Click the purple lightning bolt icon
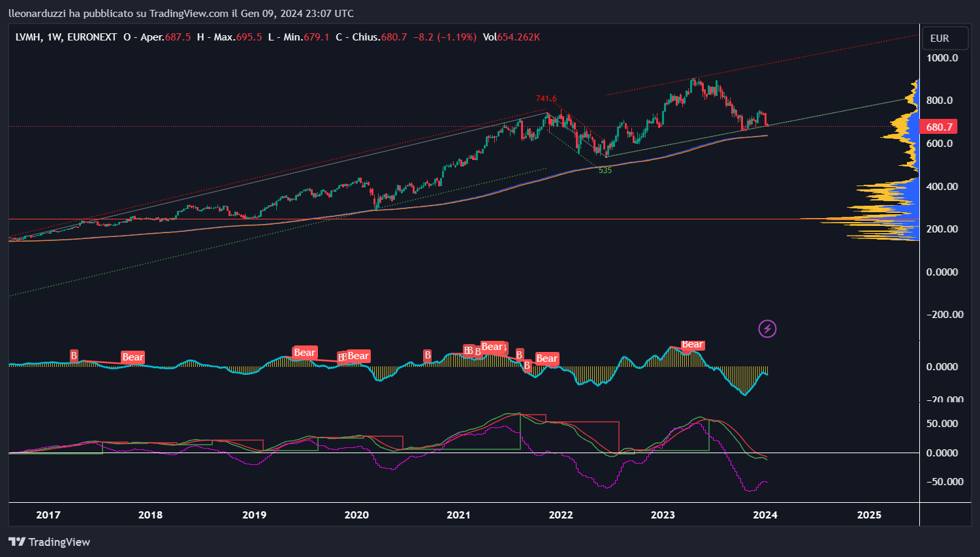Screen dimensions: 980x557 (x=767, y=328)
